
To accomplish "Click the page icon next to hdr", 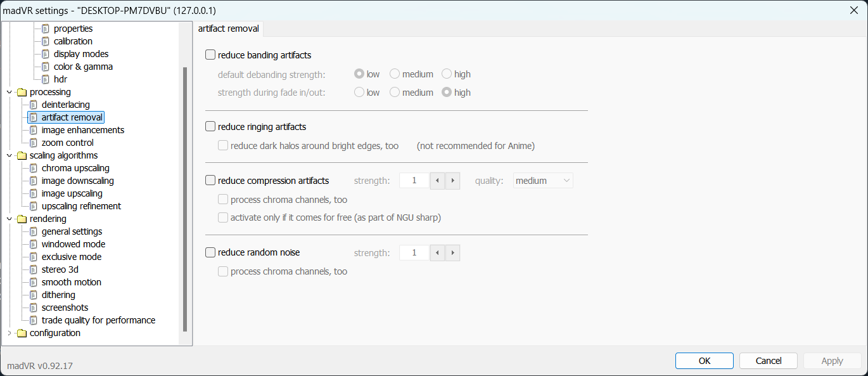I will click(46, 79).
